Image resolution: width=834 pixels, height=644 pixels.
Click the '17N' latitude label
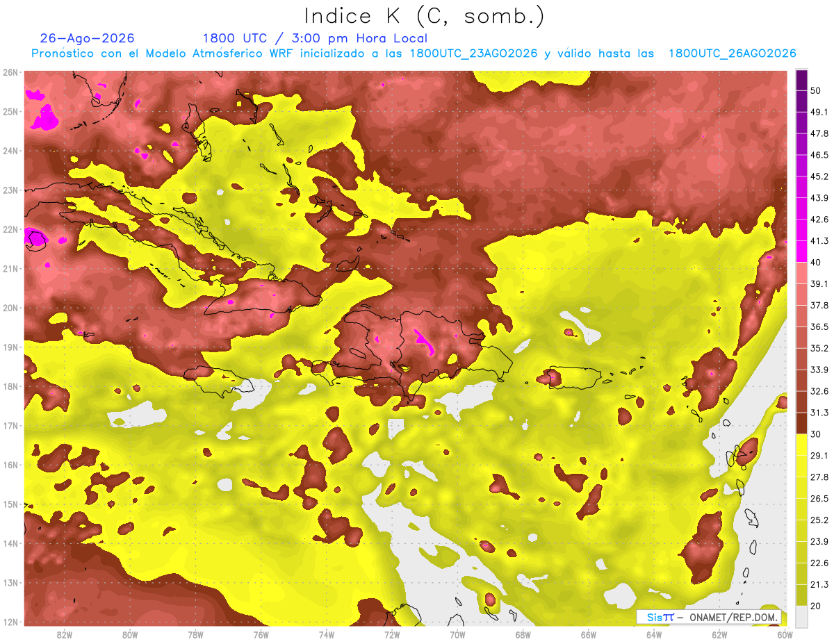10,425
